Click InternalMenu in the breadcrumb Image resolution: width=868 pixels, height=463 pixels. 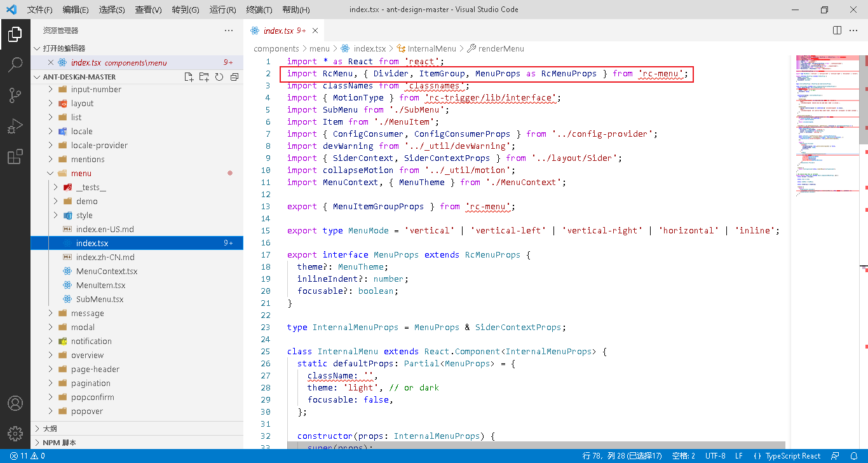click(432, 48)
